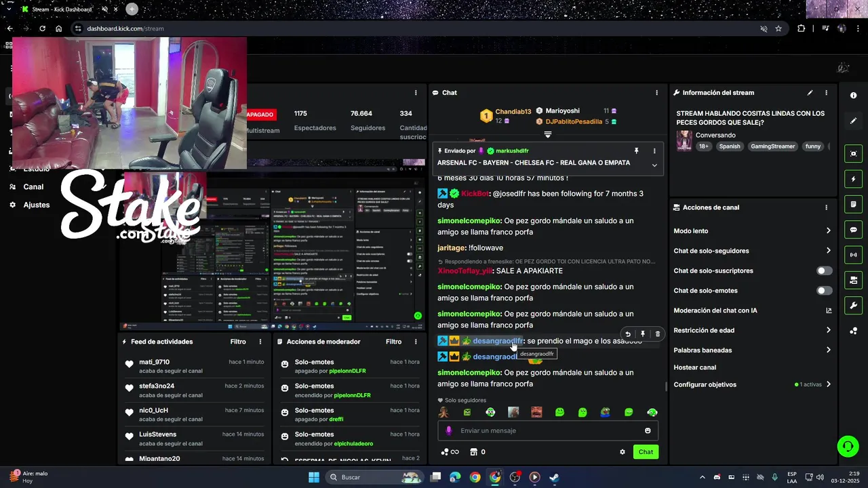Open chat settings gear next to Chat button
The height and width of the screenshot is (488, 868).
click(623, 452)
